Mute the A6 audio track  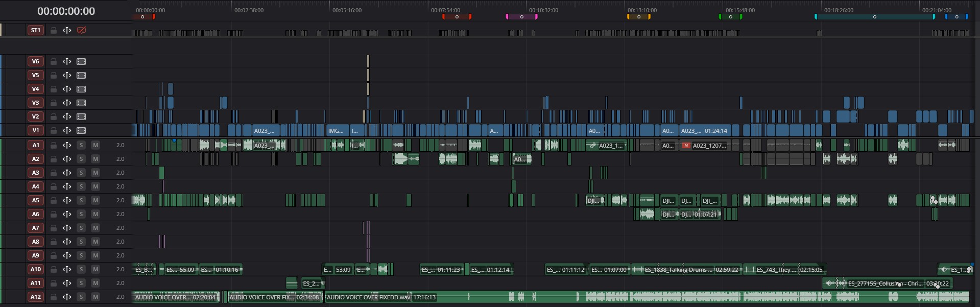pos(95,214)
